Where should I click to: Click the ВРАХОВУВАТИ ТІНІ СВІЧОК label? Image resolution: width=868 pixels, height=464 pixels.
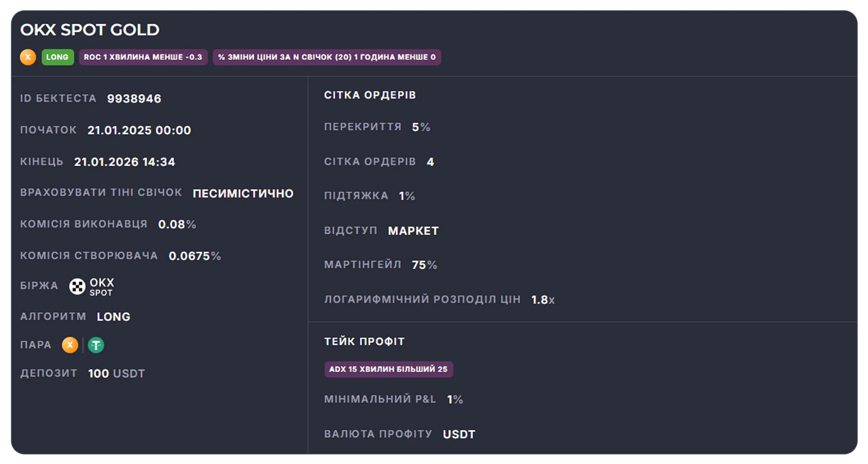(x=101, y=192)
